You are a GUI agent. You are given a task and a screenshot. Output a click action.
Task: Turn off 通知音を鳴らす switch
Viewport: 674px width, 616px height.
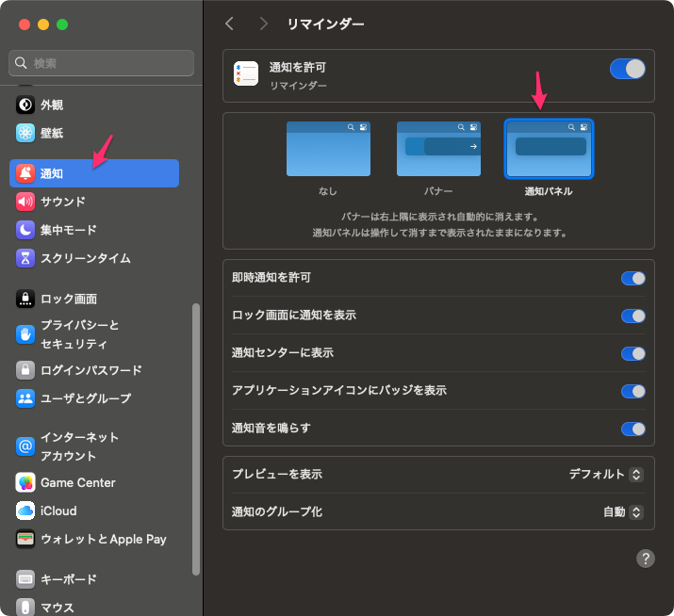click(633, 429)
